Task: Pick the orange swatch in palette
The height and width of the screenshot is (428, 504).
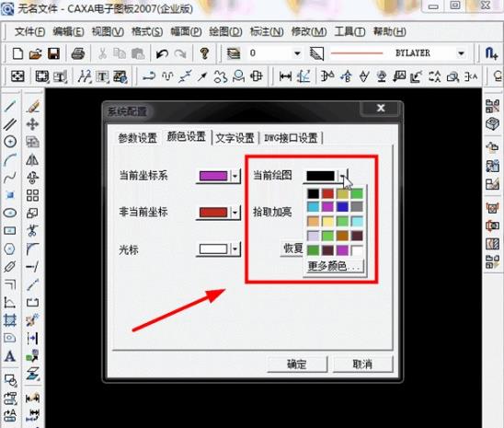Action: (x=313, y=221)
